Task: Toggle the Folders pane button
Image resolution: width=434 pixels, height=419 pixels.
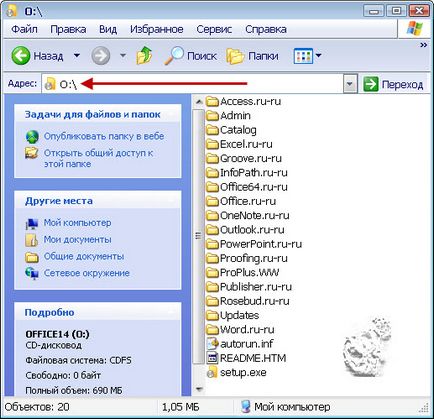Action: tap(252, 56)
